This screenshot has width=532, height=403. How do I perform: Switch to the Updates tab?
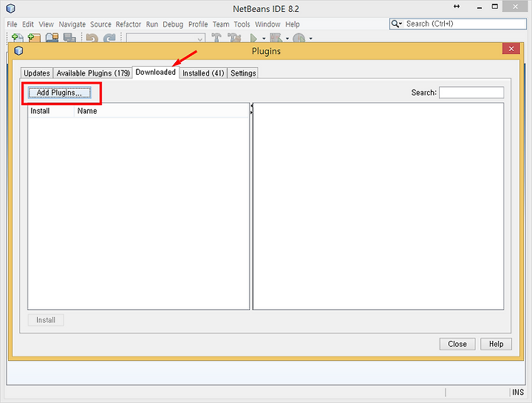[37, 73]
